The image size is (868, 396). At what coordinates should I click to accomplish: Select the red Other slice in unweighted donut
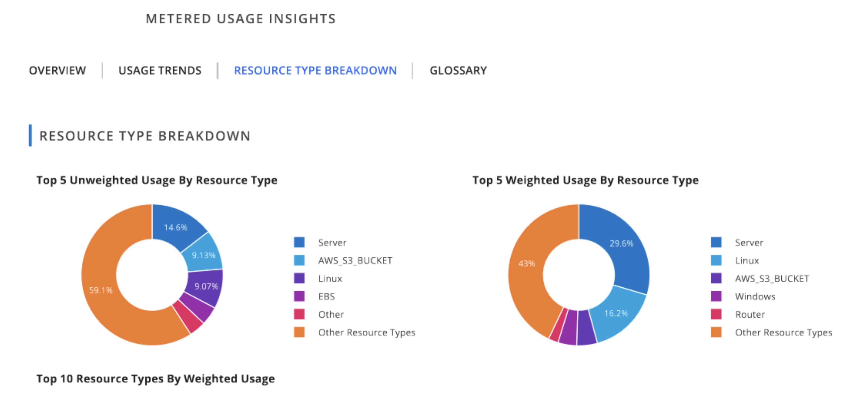pyautogui.click(x=189, y=317)
